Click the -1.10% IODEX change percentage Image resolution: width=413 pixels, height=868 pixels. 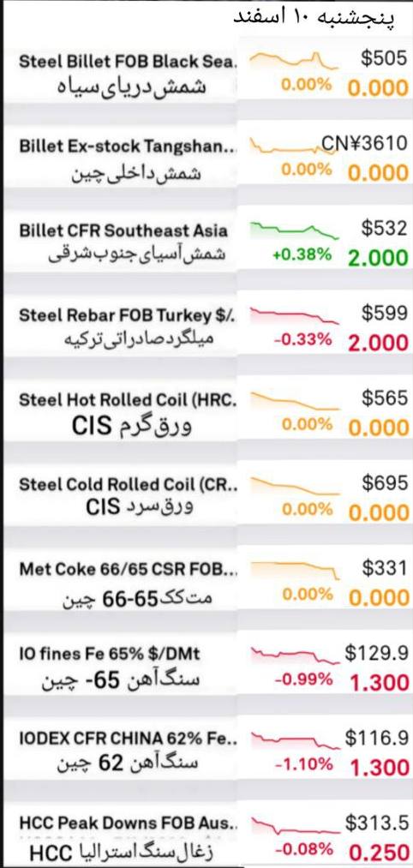tap(304, 764)
